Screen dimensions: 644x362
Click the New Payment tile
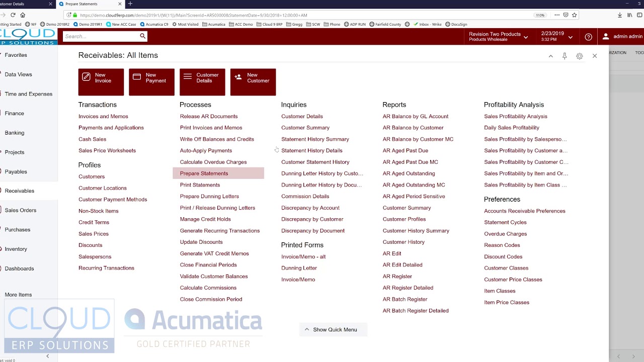151,82
